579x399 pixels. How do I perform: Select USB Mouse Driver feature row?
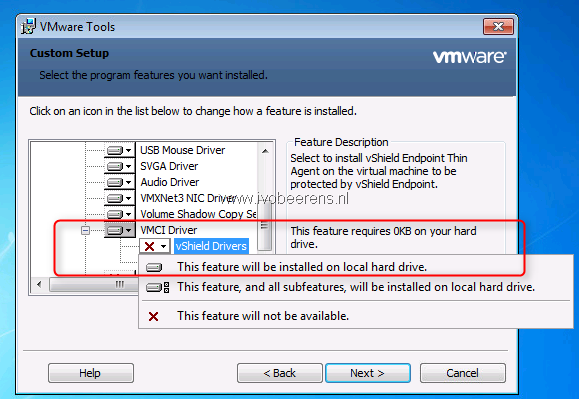click(182, 150)
